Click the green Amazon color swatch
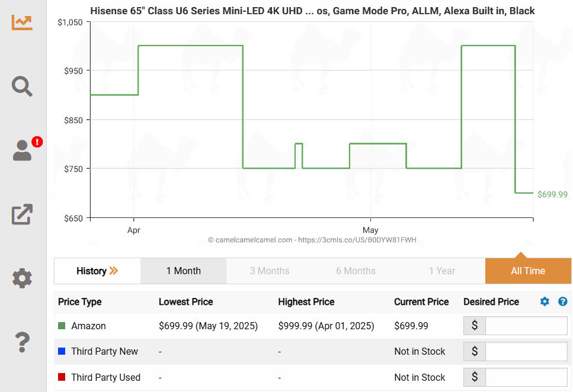Screen dimensions: 573x392 [x=62, y=326]
